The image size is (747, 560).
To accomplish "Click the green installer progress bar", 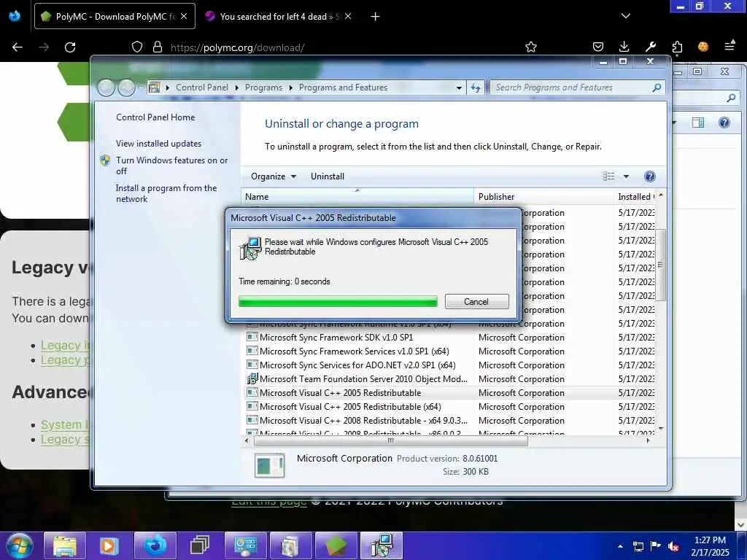I will pyautogui.click(x=338, y=301).
